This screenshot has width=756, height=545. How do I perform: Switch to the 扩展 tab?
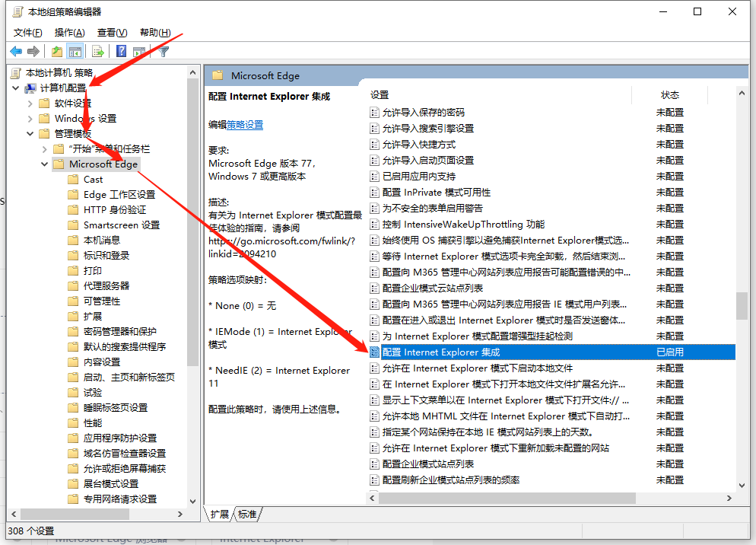click(220, 515)
